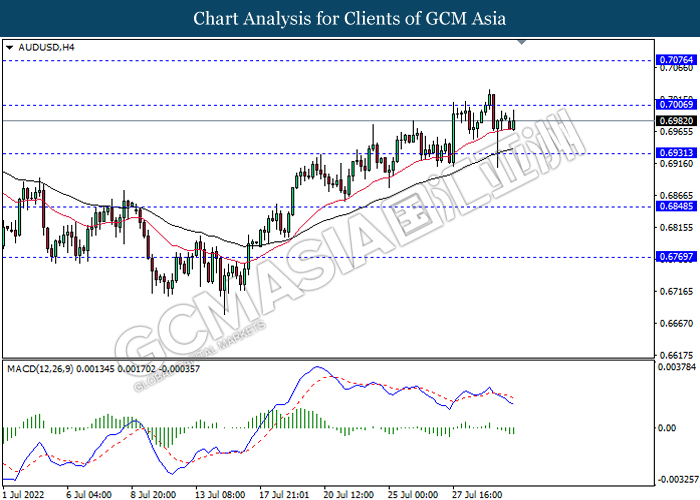700x500 pixels.
Task: Open the AUDUSD,H4 chart dropdown arrow
Action: pos(9,47)
